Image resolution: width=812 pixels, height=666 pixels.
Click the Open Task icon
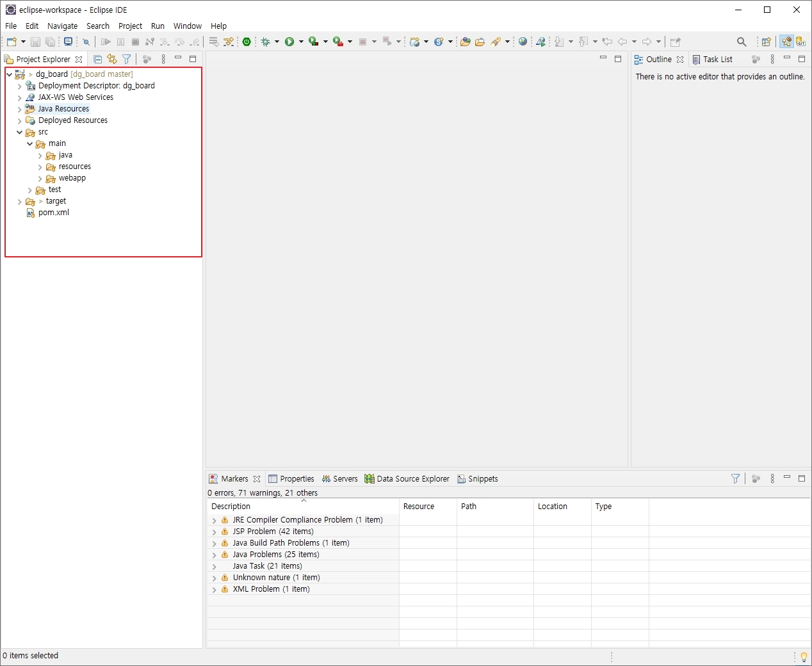coord(480,42)
